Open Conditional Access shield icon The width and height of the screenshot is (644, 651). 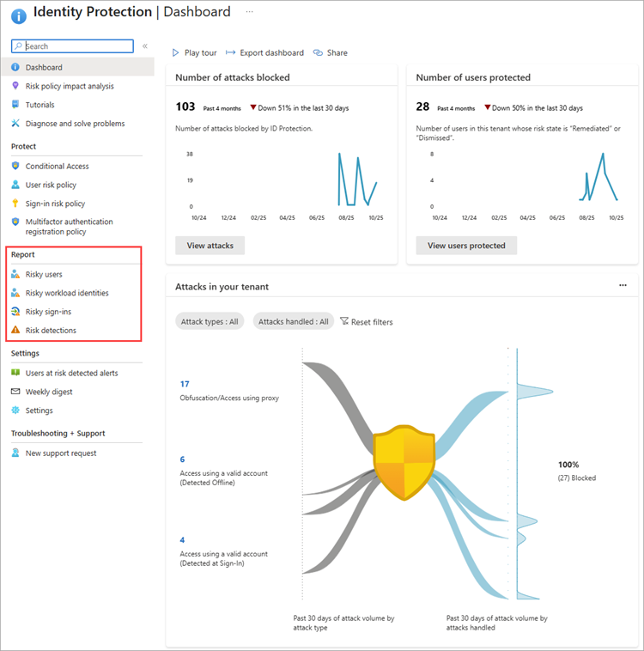pos(15,167)
